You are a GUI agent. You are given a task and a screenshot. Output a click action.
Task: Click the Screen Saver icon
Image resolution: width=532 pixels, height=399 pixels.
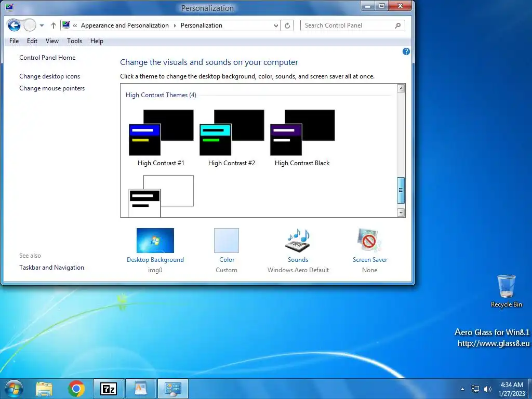pos(369,240)
